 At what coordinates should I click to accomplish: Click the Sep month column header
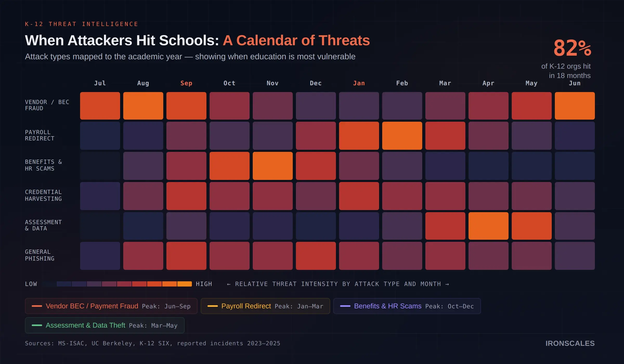coord(186,83)
